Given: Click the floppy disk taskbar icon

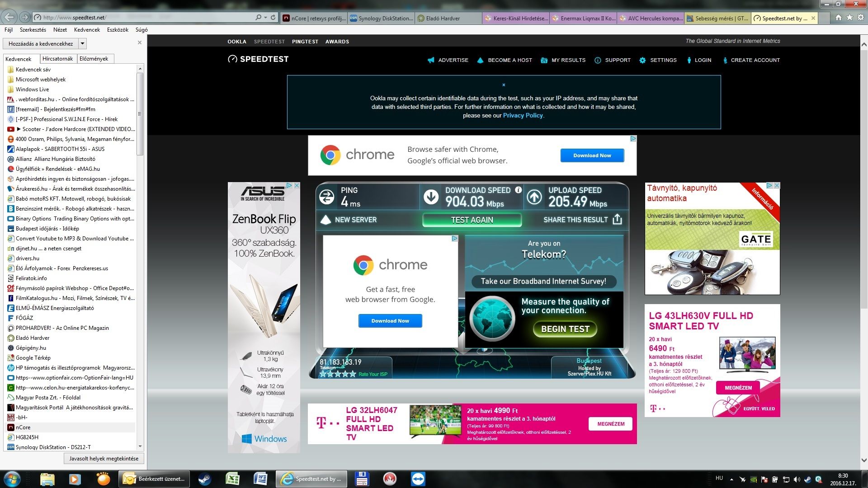Looking at the screenshot, I should point(362,479).
